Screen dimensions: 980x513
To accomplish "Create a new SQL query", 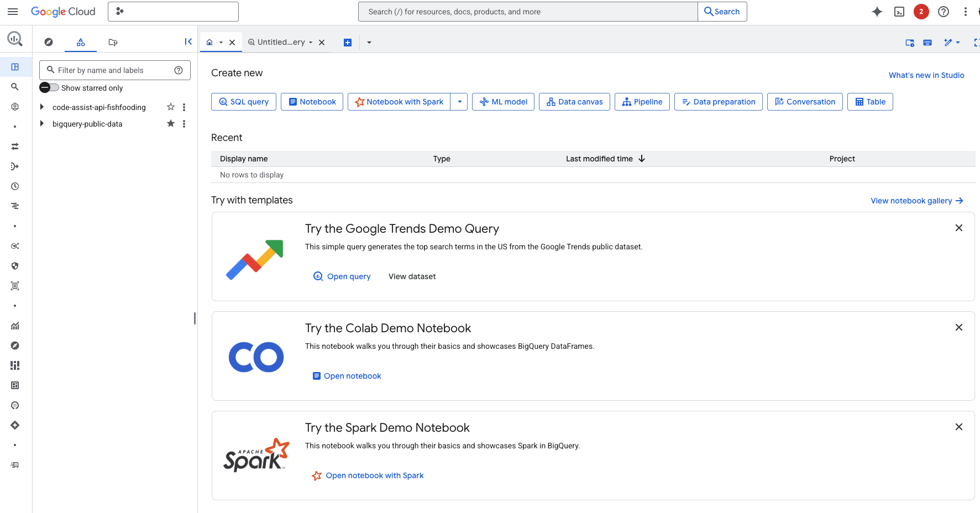I will 244,102.
